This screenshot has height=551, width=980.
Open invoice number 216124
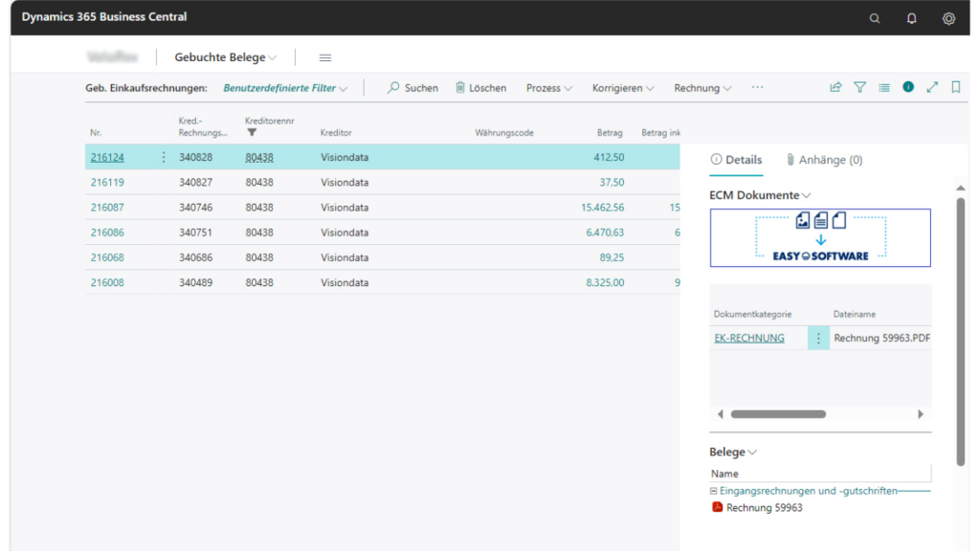[107, 158]
